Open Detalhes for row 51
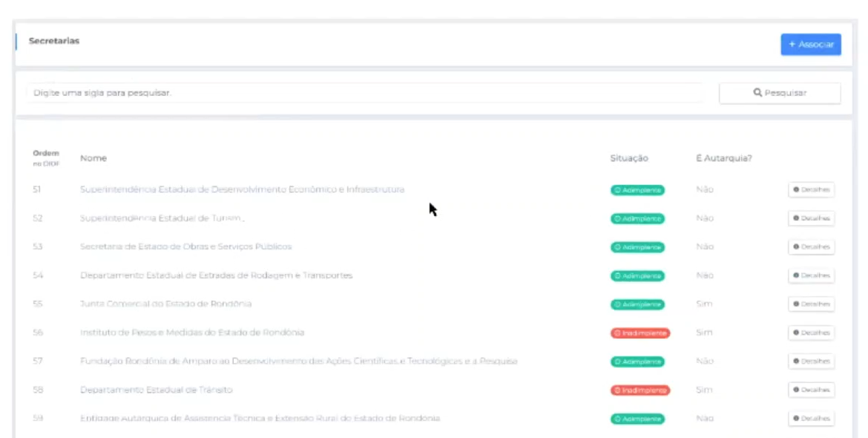Screen dimensions: 868x438 click(811, 189)
